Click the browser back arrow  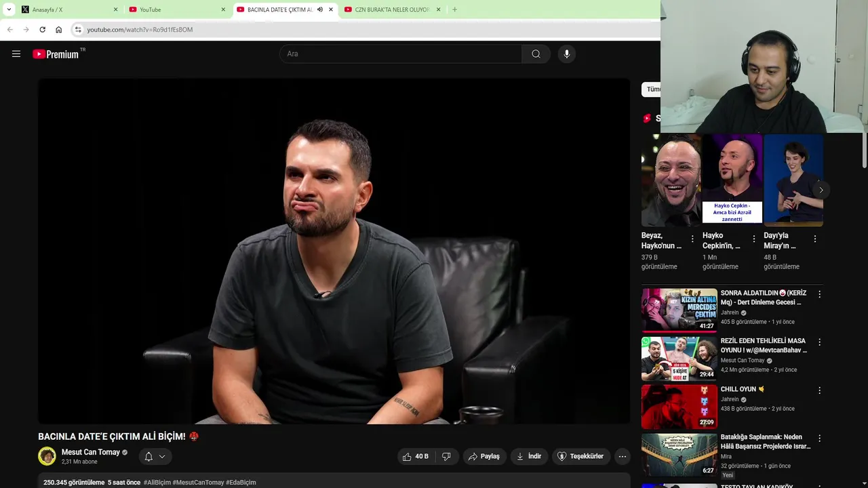[x=9, y=30]
